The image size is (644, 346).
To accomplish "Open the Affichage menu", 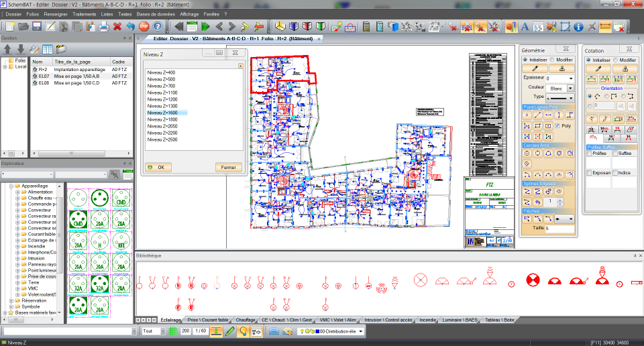I will click(189, 14).
